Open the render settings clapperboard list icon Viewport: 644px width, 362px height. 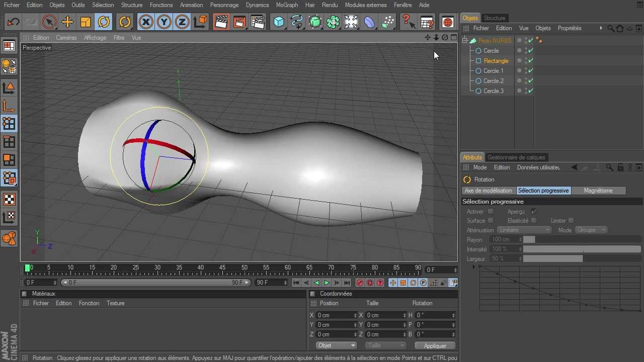coord(258,22)
